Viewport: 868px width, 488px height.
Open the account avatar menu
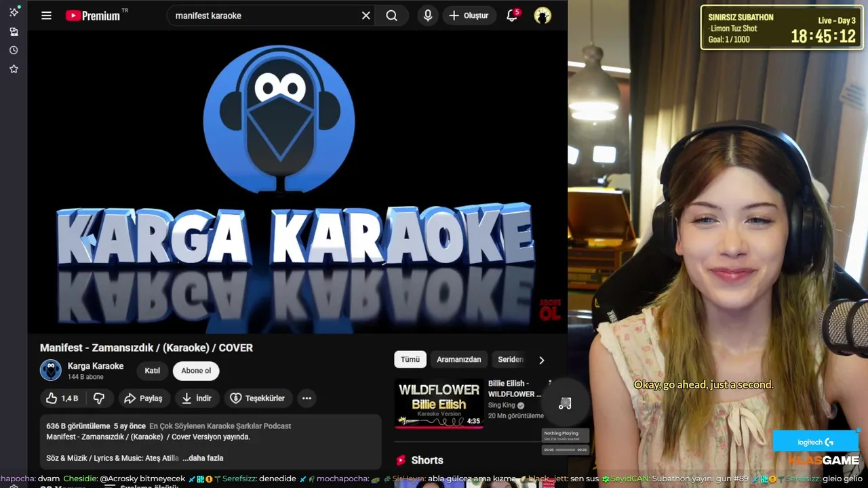(x=542, y=16)
